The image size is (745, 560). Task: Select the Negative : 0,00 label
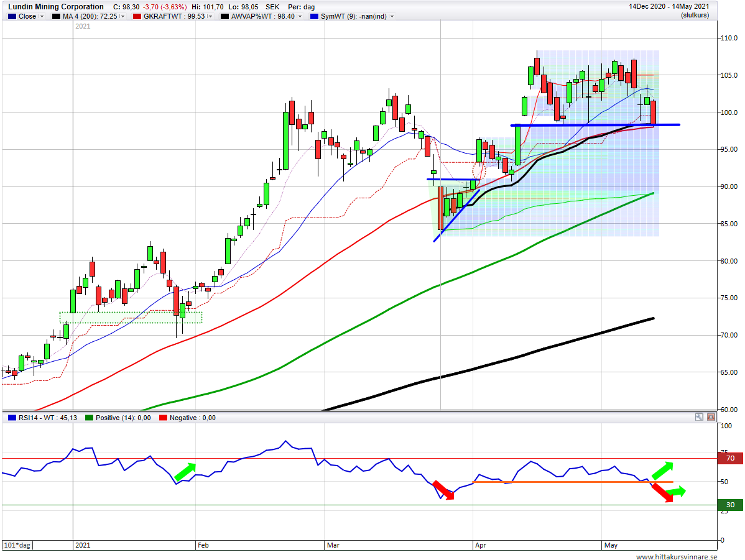tap(192, 418)
